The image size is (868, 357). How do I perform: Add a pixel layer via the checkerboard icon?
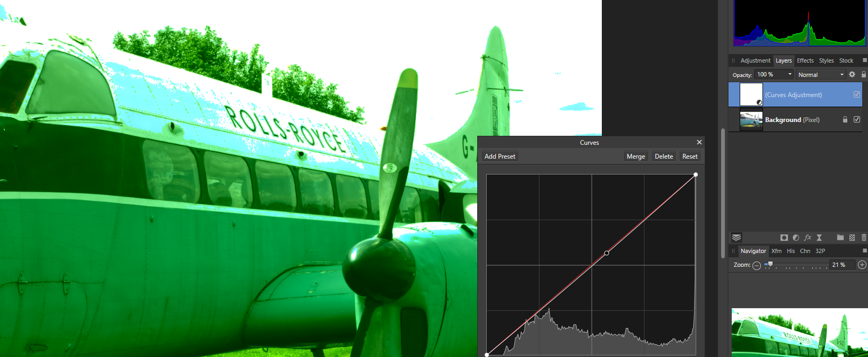click(x=852, y=238)
